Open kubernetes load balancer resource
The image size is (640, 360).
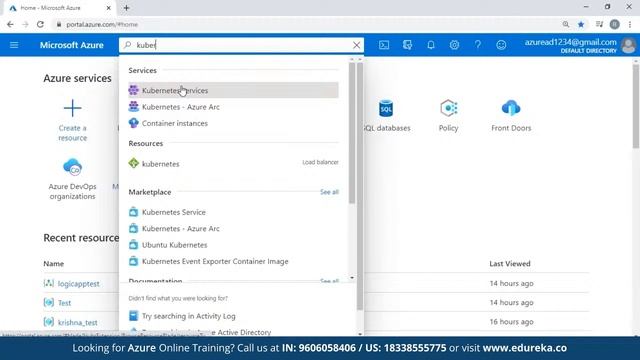(x=233, y=163)
